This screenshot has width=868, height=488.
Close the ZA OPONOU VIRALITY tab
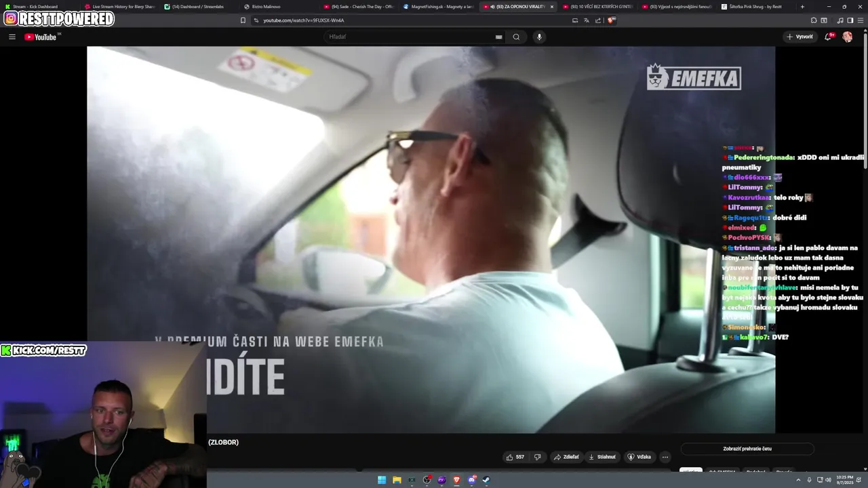tap(551, 7)
